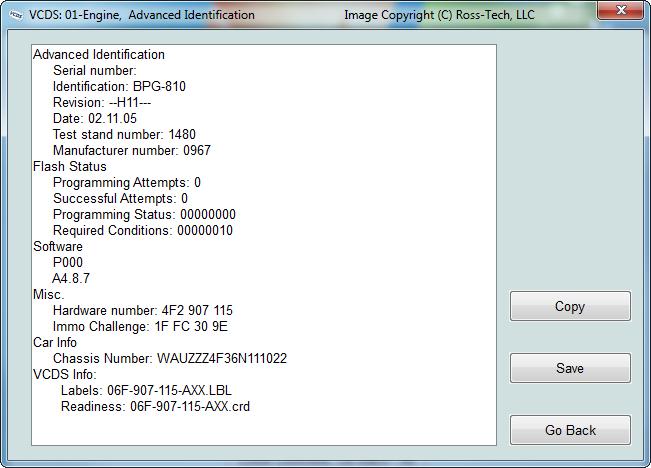Click 'Required Conditions: 00000010' line
Image resolution: width=651 pixels, height=468 pixels.
click(143, 230)
